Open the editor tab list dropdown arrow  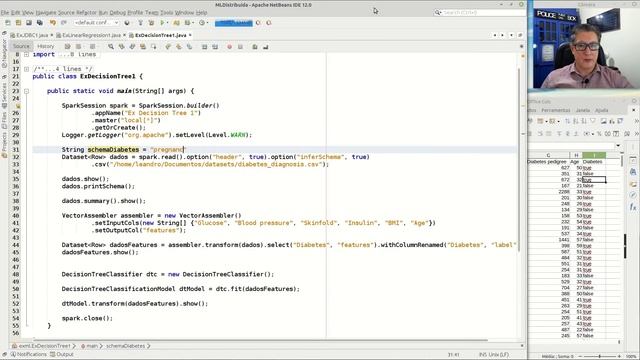[x=511, y=36]
